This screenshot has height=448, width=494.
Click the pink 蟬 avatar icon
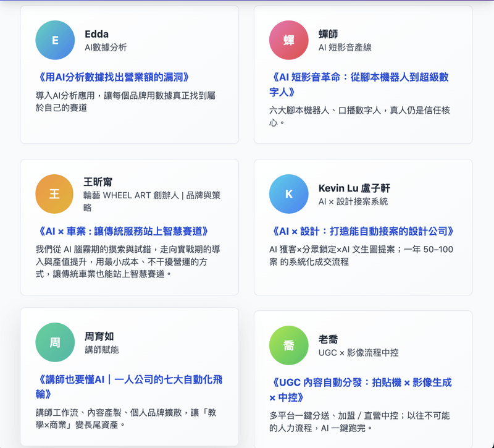point(288,40)
